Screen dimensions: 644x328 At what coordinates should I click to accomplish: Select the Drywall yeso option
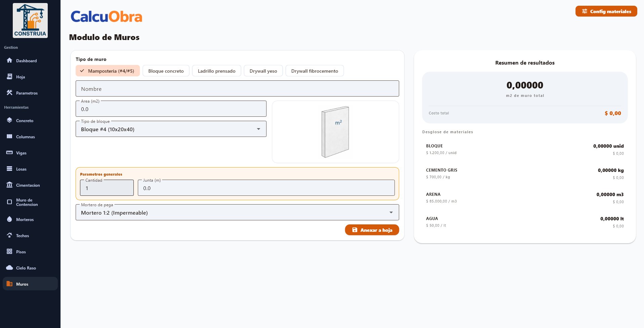263,71
